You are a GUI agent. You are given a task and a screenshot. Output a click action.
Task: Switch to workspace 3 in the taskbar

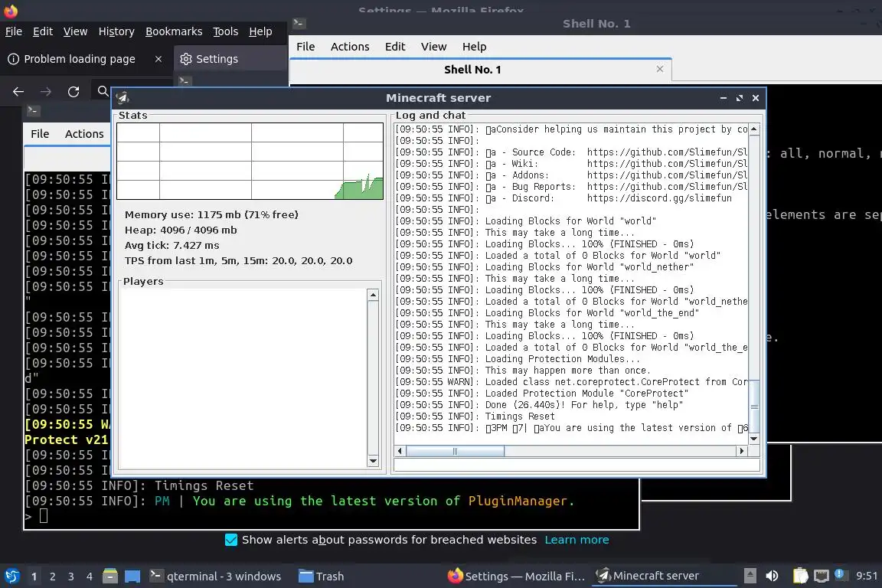(71, 577)
